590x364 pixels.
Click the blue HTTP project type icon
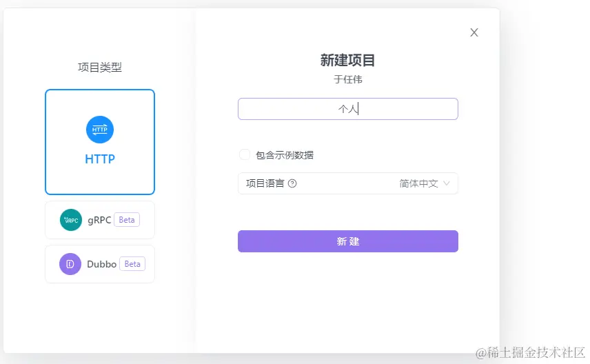100,130
